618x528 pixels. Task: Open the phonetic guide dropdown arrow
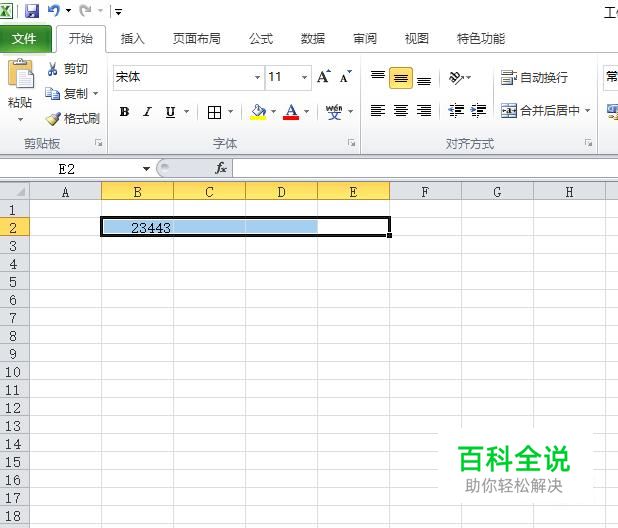350,112
